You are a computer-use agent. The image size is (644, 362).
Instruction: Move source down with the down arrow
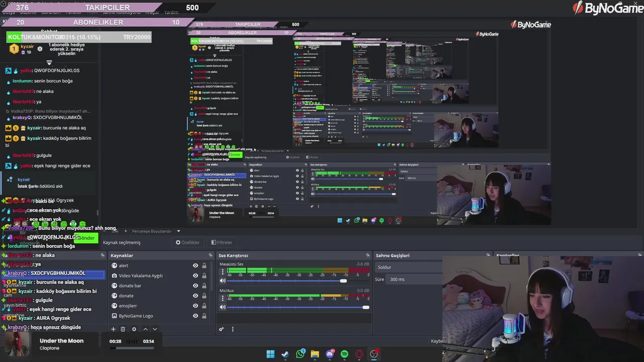click(x=155, y=329)
